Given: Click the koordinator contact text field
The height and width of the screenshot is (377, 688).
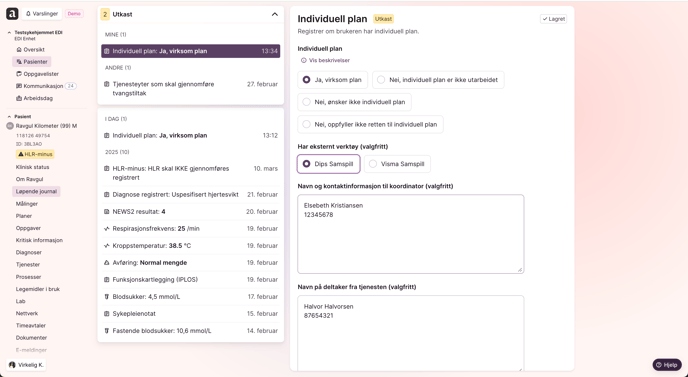Looking at the screenshot, I should coord(411,234).
